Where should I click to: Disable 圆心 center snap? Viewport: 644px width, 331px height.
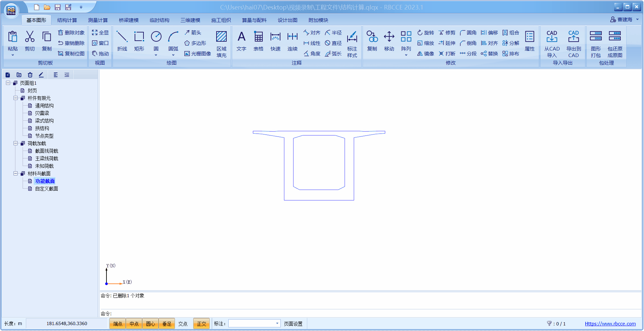[x=150, y=324]
